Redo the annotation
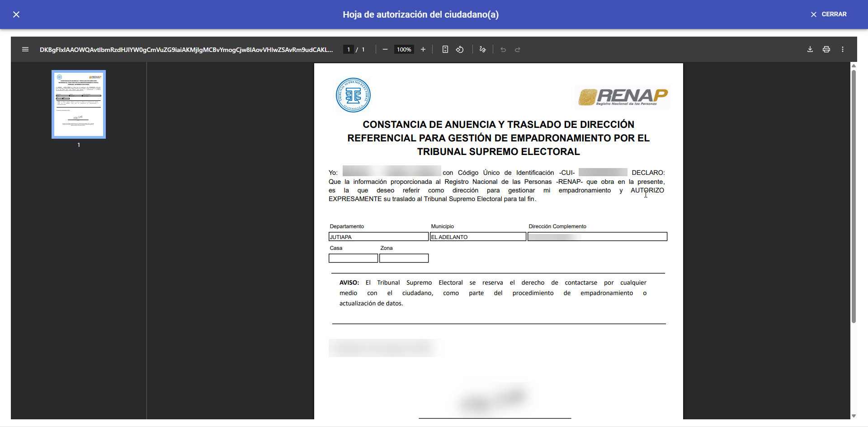The height and width of the screenshot is (427, 868). click(518, 49)
